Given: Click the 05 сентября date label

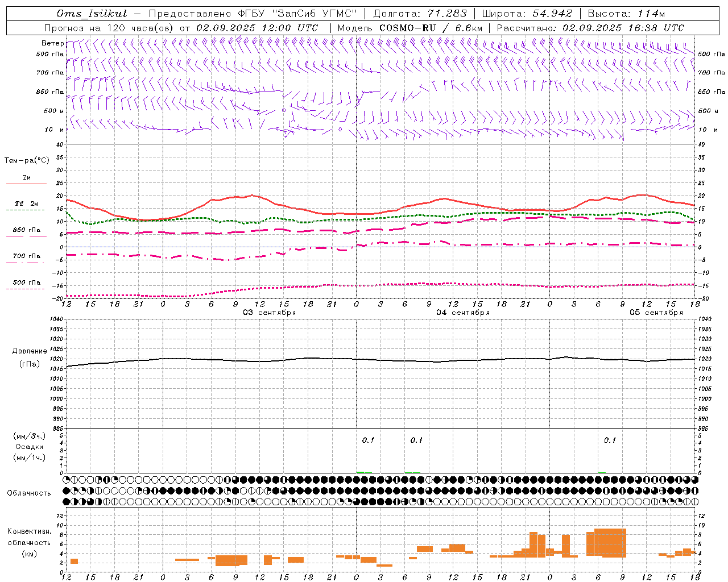Looking at the screenshot, I should (x=656, y=313).
